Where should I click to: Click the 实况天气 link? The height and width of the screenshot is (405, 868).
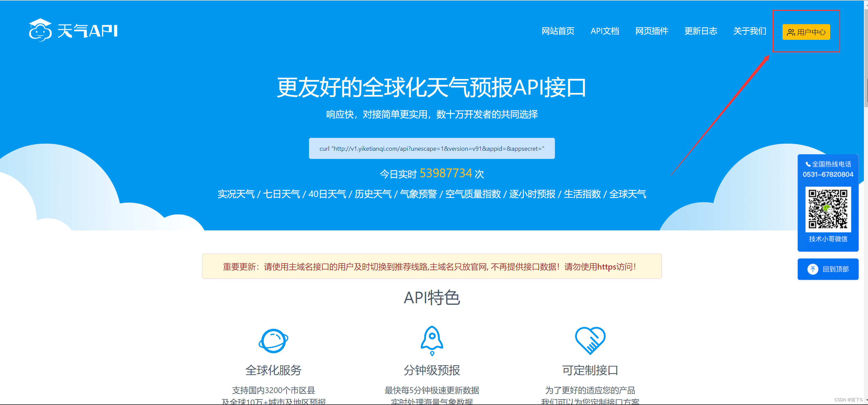[x=236, y=194]
